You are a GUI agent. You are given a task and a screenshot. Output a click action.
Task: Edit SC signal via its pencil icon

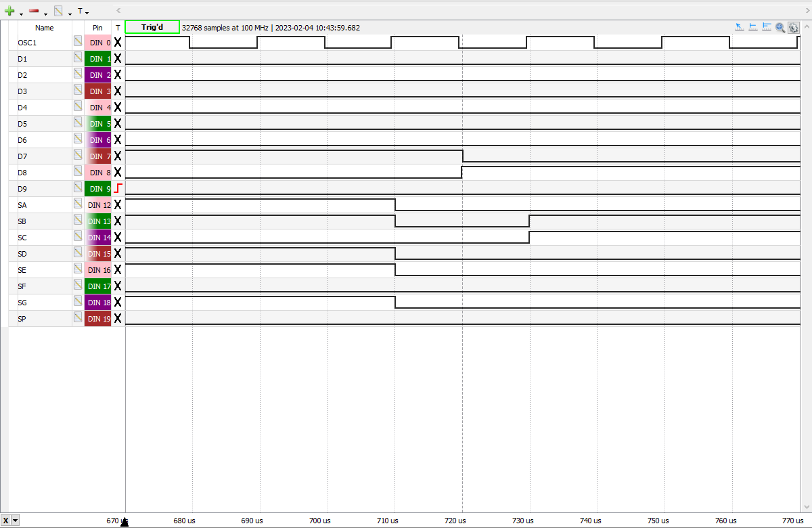click(x=78, y=237)
